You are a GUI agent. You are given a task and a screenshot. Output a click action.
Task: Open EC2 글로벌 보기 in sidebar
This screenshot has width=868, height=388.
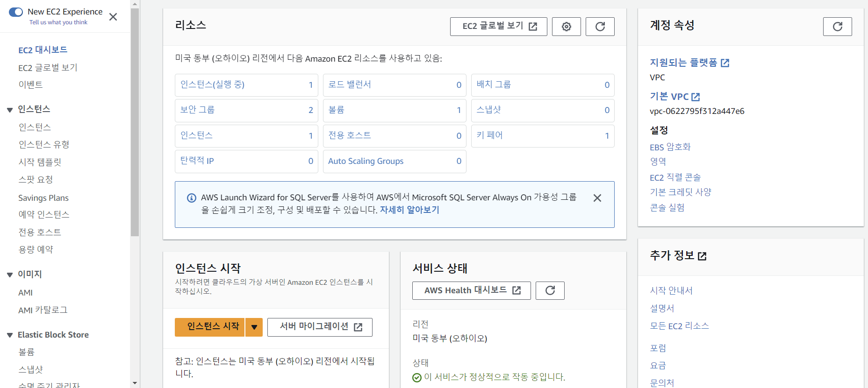(x=48, y=67)
